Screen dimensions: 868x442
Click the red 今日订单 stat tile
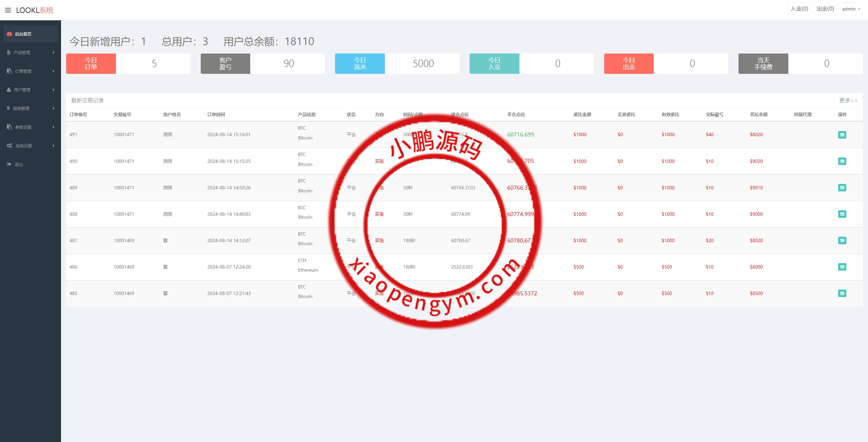click(91, 64)
